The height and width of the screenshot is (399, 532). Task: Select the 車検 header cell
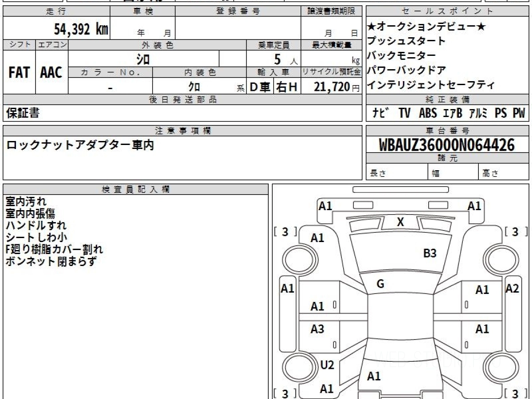pos(143,12)
